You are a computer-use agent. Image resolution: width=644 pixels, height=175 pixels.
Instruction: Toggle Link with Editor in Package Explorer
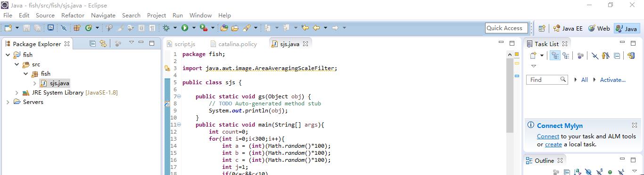click(x=103, y=43)
